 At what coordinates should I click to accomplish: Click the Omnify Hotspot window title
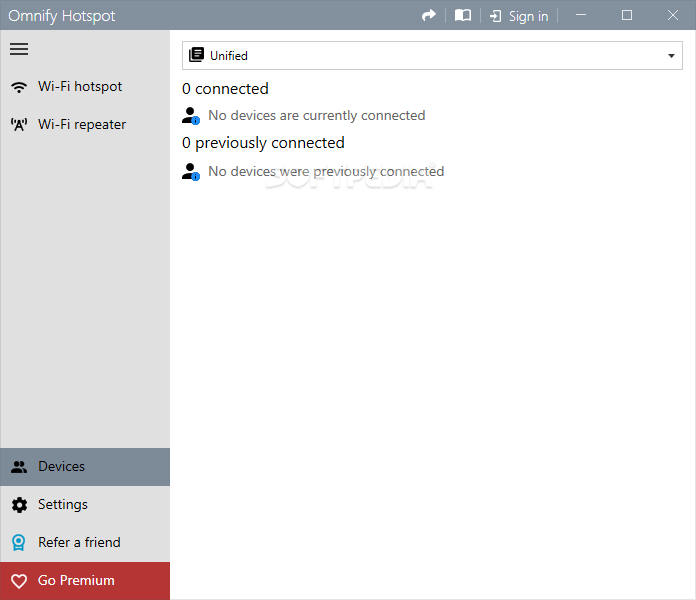click(62, 16)
